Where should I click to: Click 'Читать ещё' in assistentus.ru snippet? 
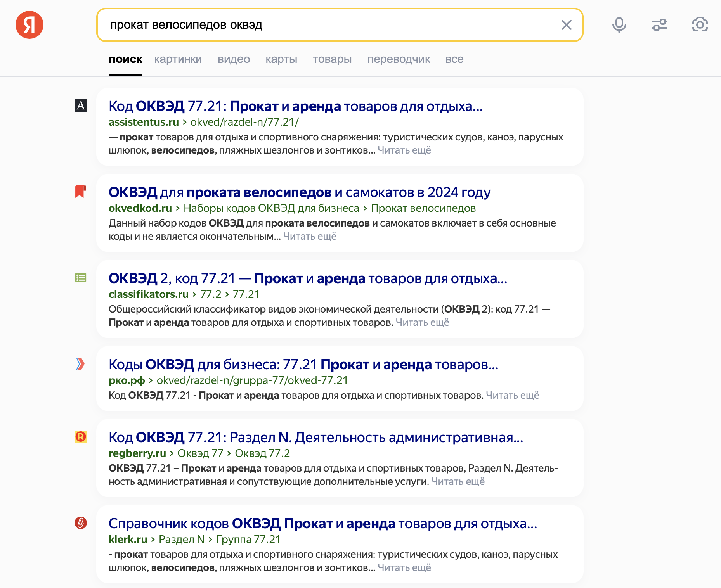point(404,150)
